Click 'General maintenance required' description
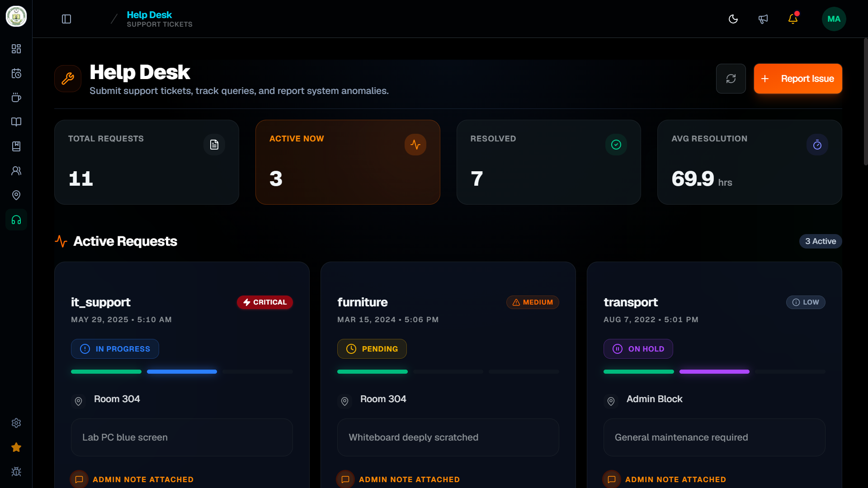868x488 pixels. click(714, 437)
